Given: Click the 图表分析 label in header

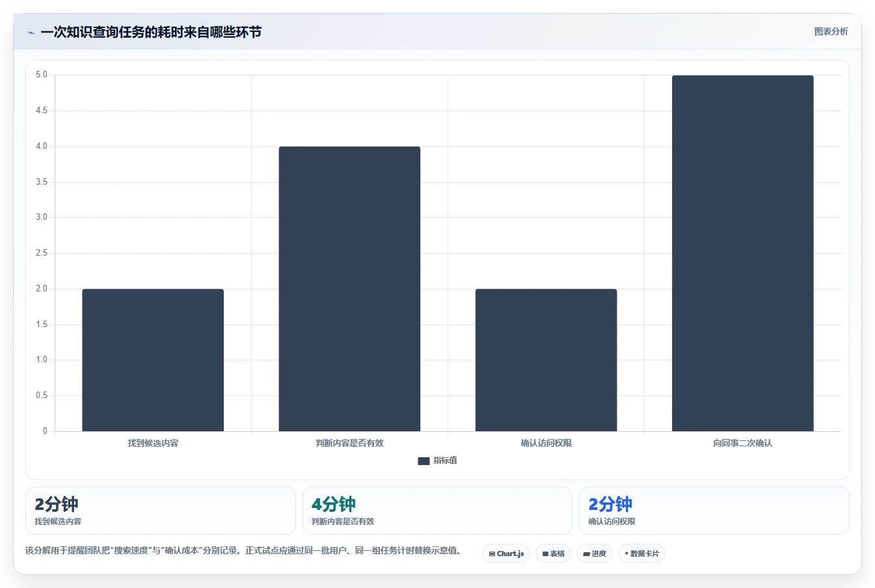Looking at the screenshot, I should (831, 31).
